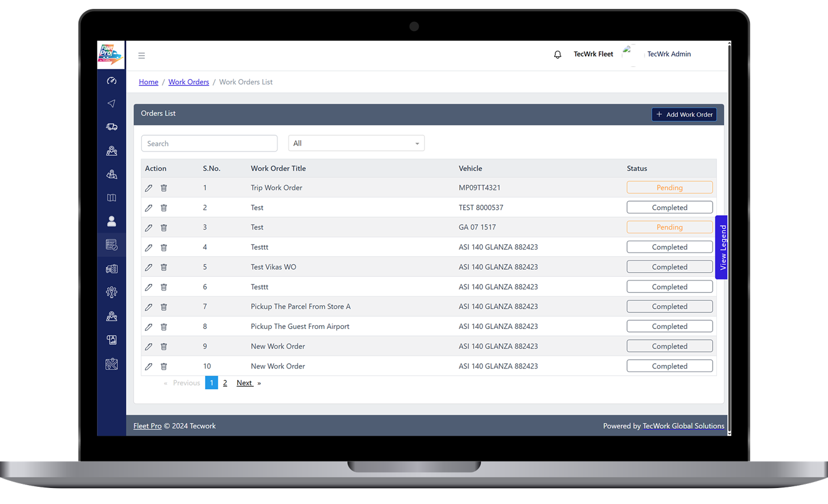Image resolution: width=828 pixels, height=504 pixels.
Task: Edit the Test Vikas WO row
Action: 148,267
